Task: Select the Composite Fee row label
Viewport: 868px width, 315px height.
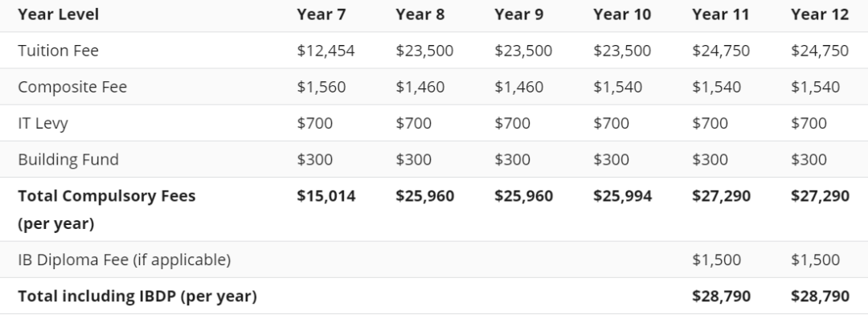Action: (72, 87)
